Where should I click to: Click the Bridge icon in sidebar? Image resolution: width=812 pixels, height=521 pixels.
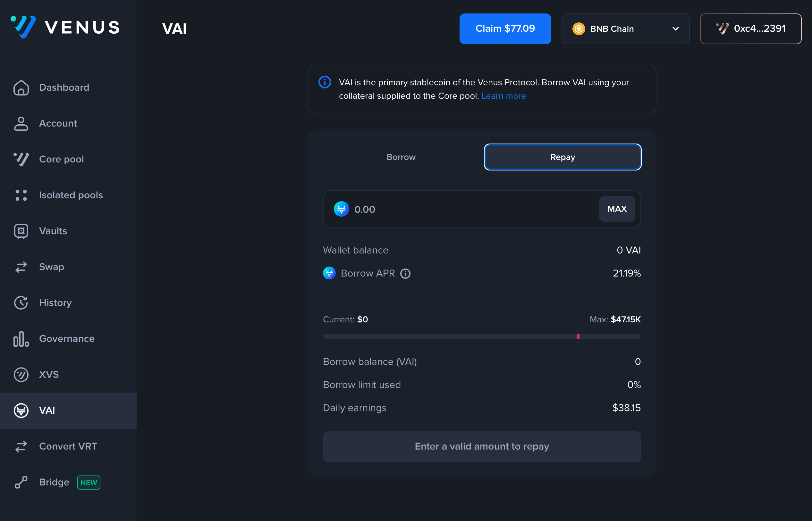pos(21,482)
